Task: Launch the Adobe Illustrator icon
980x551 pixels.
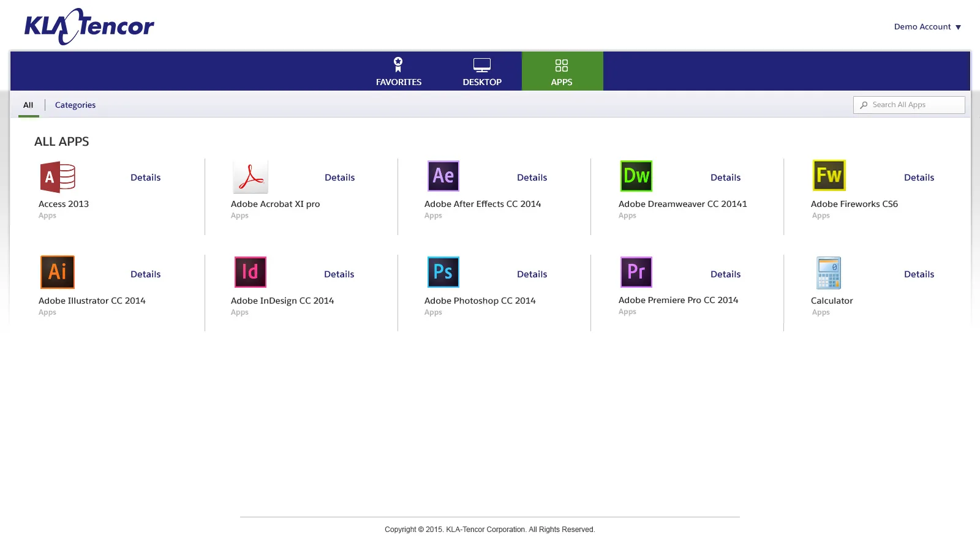Action: (x=58, y=272)
